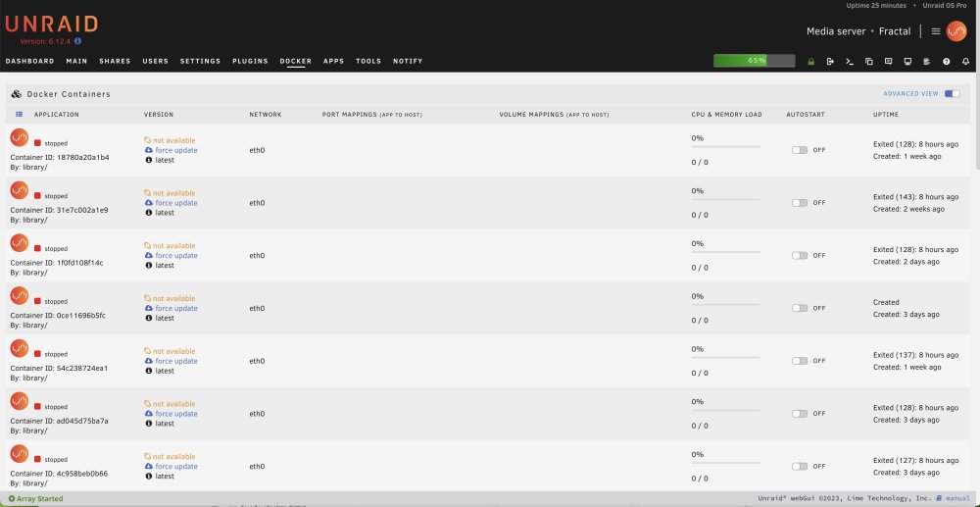Viewport: 980px width, 507px height.
Task: Switch to the Shares tab
Action: [115, 61]
